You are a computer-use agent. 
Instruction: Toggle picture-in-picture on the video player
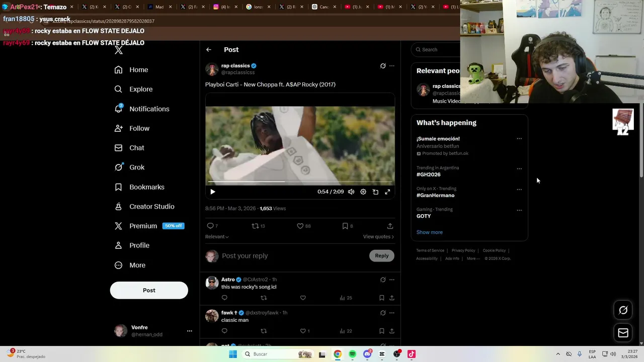click(375, 192)
